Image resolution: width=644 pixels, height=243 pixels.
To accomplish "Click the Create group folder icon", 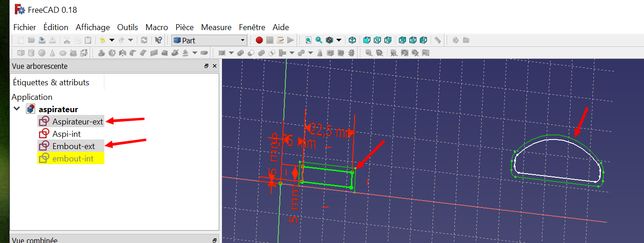I will pyautogui.click(x=466, y=40).
